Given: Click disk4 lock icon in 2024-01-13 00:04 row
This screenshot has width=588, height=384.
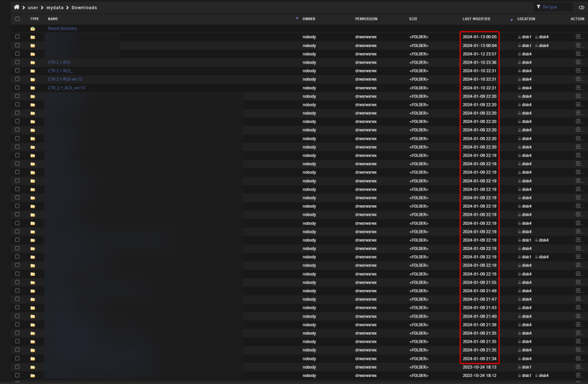Looking at the screenshot, I should (537, 46).
